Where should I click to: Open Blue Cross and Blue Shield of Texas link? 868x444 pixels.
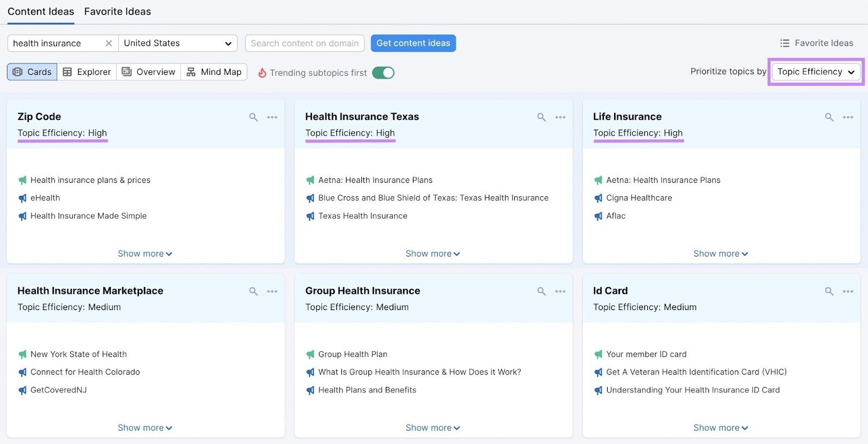pos(433,198)
